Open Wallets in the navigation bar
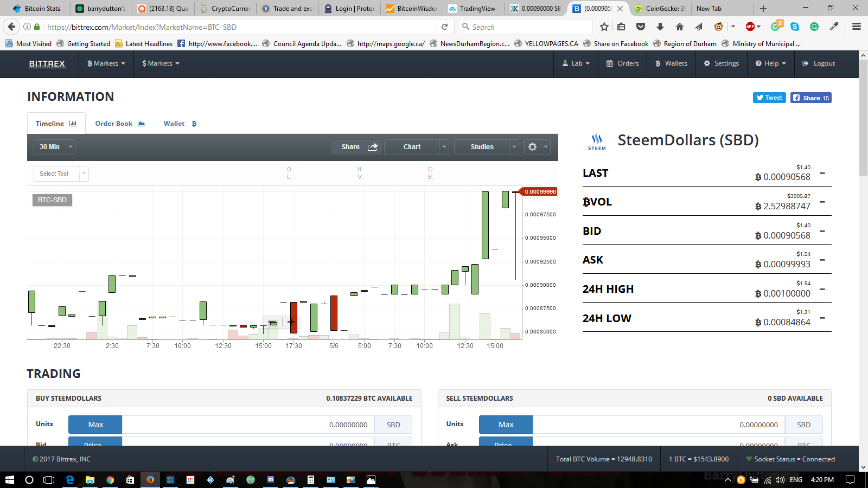Image resolution: width=868 pixels, height=488 pixels. (x=671, y=63)
